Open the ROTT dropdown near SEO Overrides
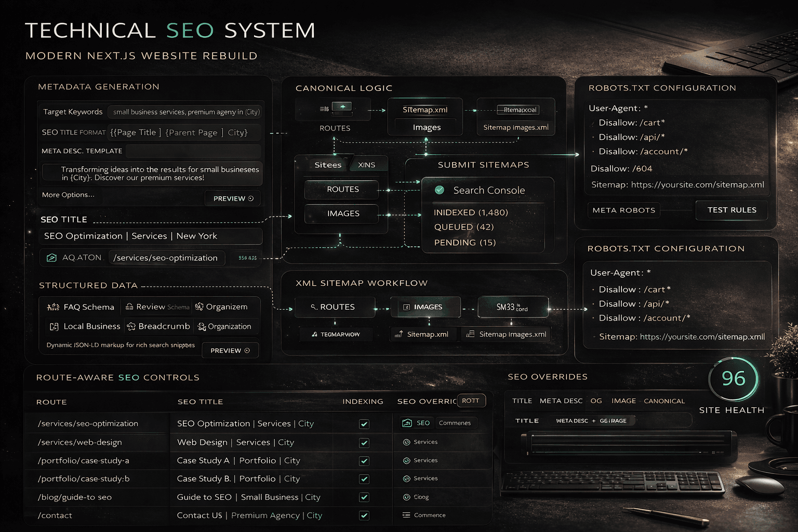The width and height of the screenshot is (798, 532). click(471, 401)
